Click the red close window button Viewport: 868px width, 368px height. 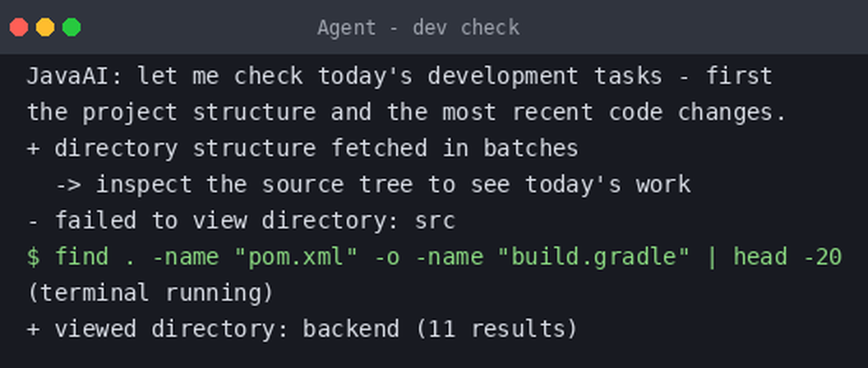[19, 27]
